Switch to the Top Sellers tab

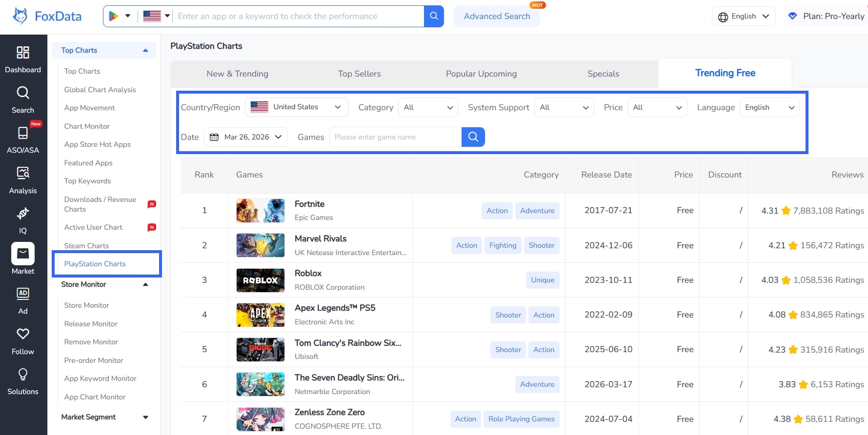coord(359,74)
